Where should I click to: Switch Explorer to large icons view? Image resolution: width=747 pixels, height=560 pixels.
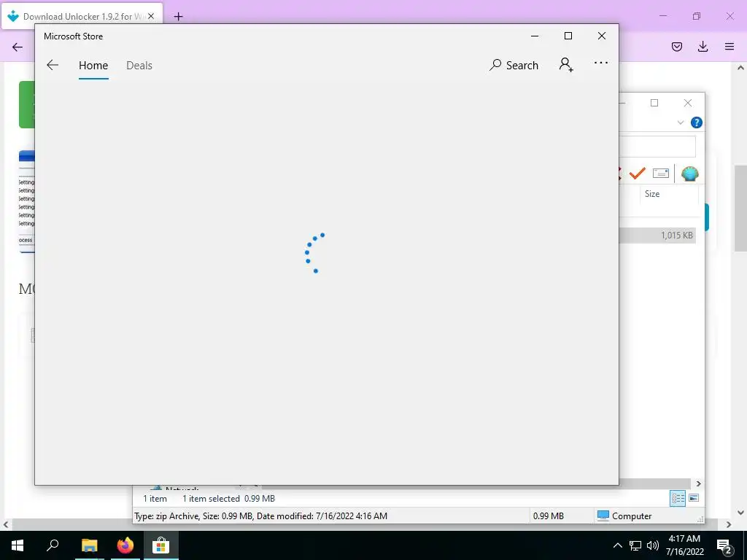point(694,498)
